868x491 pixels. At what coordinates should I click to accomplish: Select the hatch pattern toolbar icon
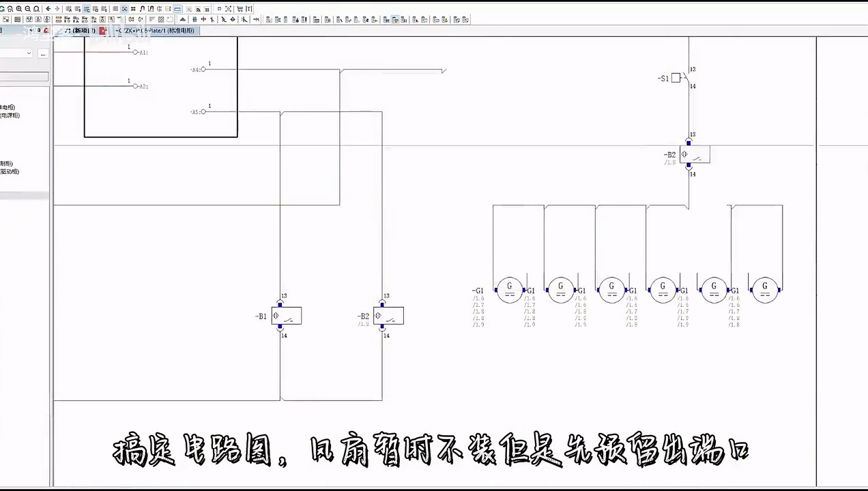pyautogui.click(x=161, y=20)
